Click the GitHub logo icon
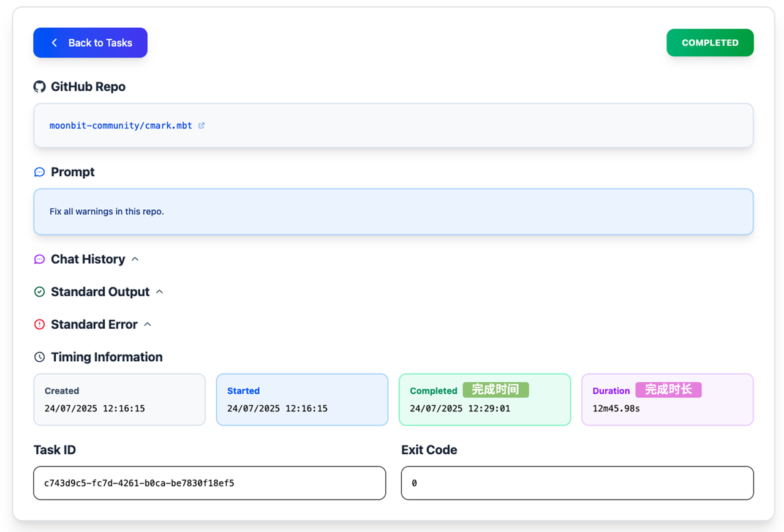Viewport: 784px width, 532px height. (40, 87)
